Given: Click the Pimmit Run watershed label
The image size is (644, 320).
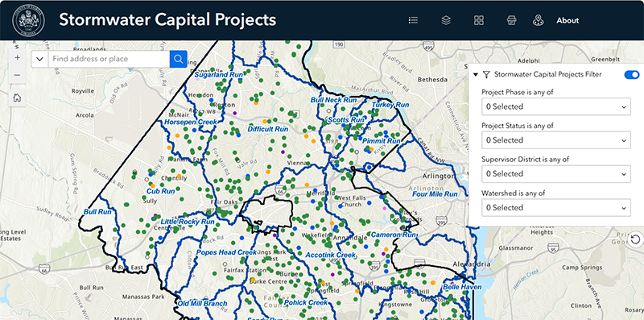Looking at the screenshot, I should pos(381,141).
